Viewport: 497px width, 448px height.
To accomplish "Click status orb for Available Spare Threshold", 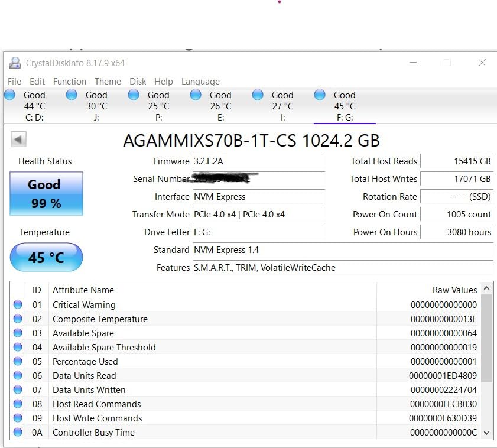I will (18, 347).
